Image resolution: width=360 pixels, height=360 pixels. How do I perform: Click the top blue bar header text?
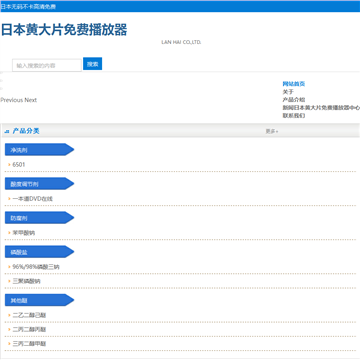pyautogui.click(x=28, y=6)
